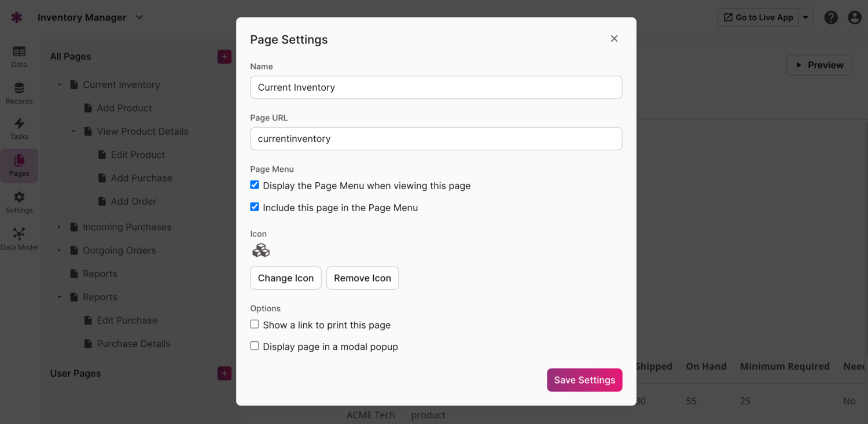
Task: Enable Show a link to print checkbox
Action: point(255,325)
